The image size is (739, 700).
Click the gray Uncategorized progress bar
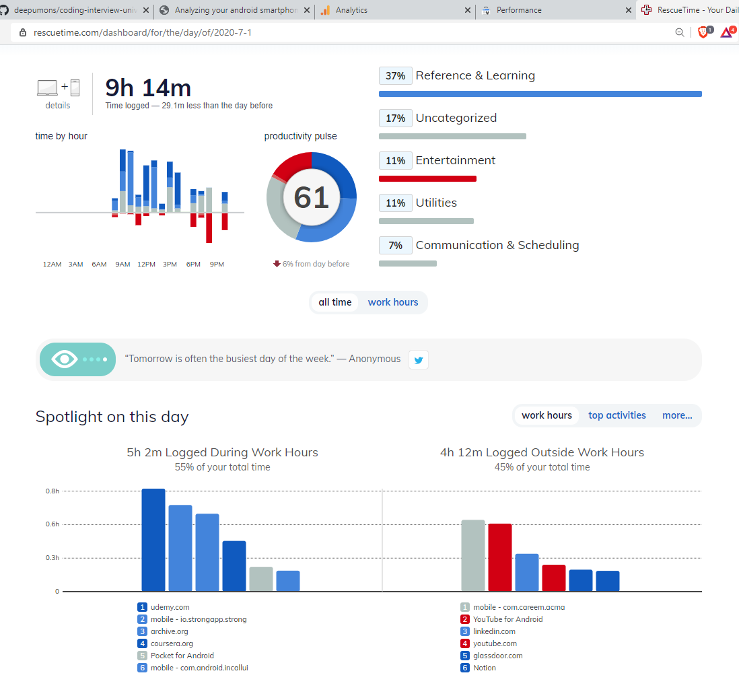(x=452, y=136)
